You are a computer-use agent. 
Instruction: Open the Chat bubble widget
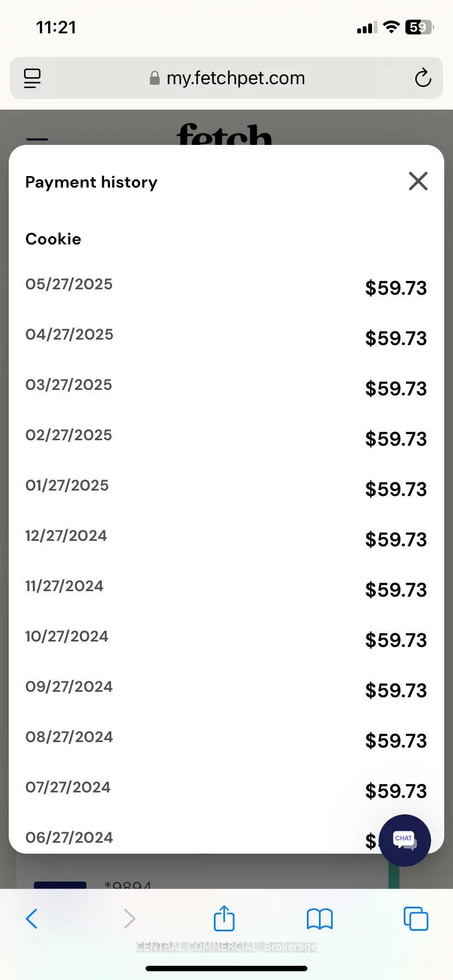point(404,841)
